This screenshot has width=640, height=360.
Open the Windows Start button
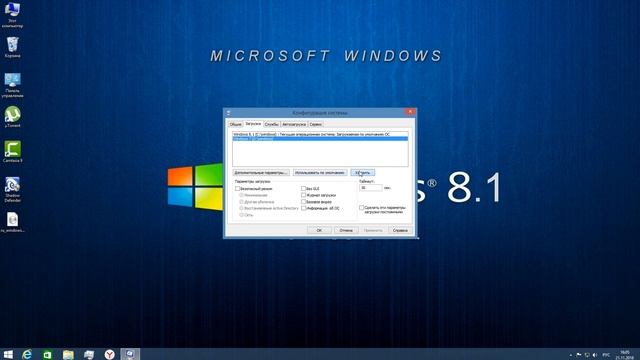[8, 354]
